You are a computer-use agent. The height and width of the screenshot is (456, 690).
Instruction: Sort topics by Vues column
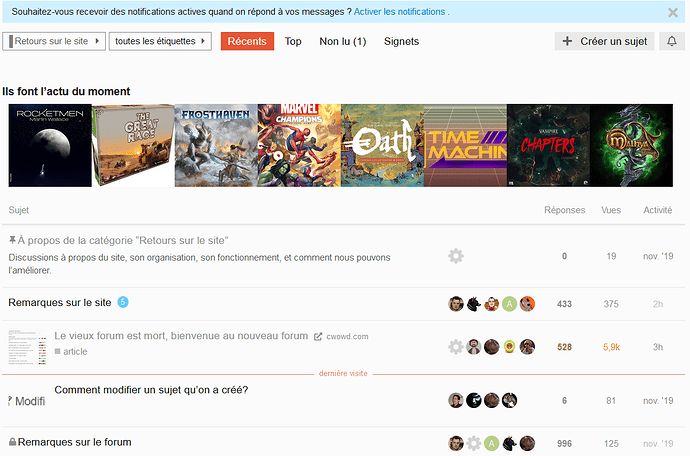pyautogui.click(x=611, y=210)
